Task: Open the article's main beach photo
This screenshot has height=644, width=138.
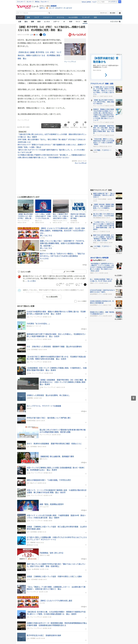Action: point(75,49)
